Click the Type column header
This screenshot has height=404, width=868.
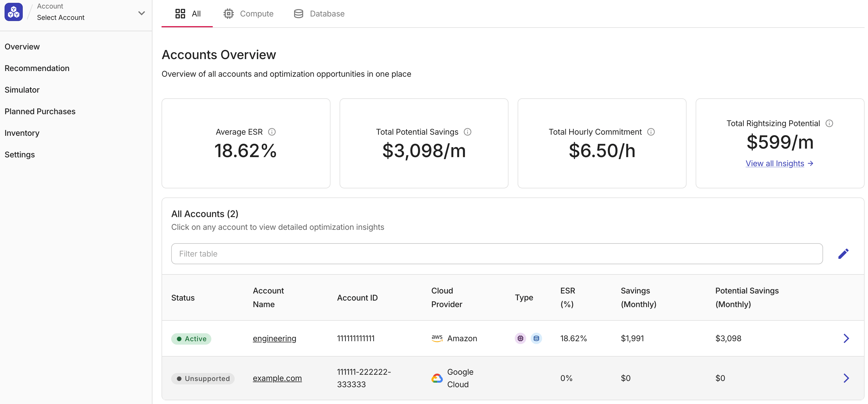point(524,298)
